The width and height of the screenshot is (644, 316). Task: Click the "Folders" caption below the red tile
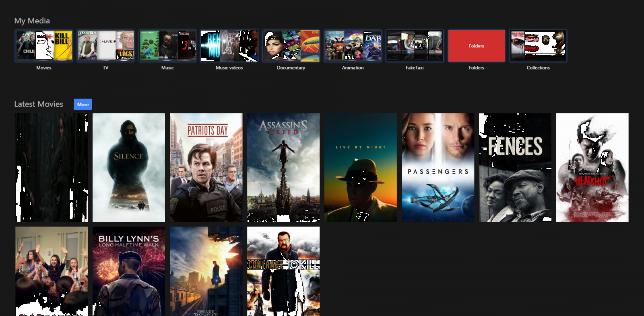477,68
